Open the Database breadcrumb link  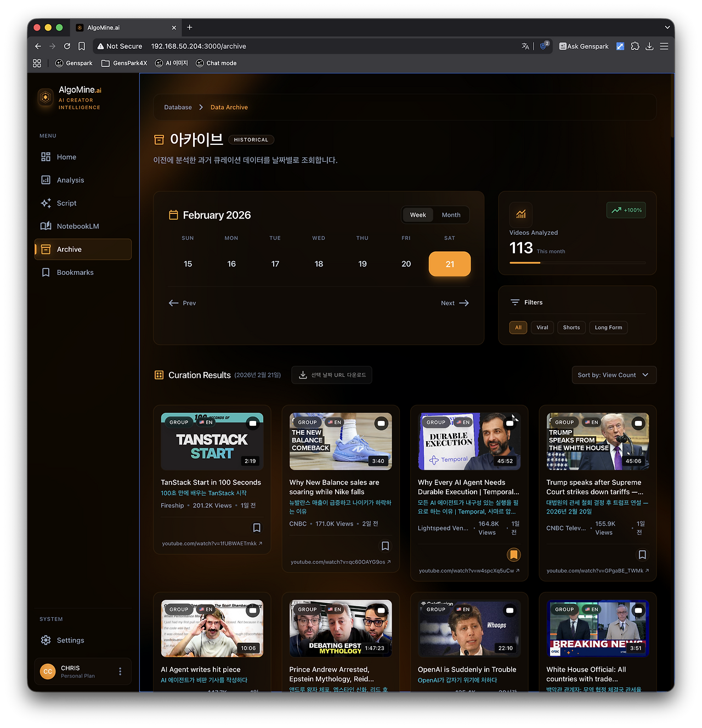(178, 107)
